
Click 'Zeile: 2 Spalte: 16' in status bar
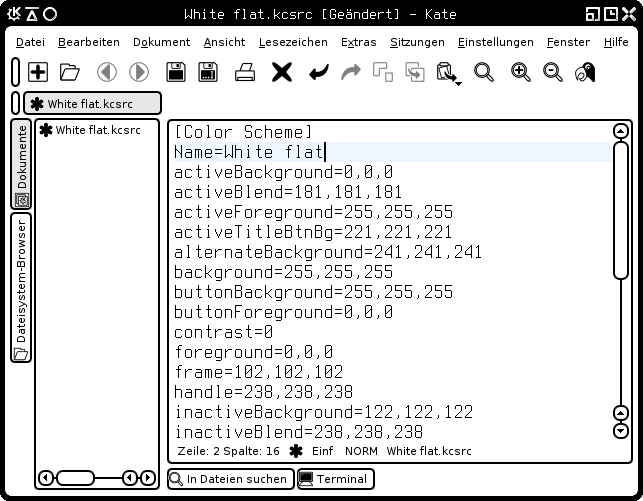coord(228,451)
